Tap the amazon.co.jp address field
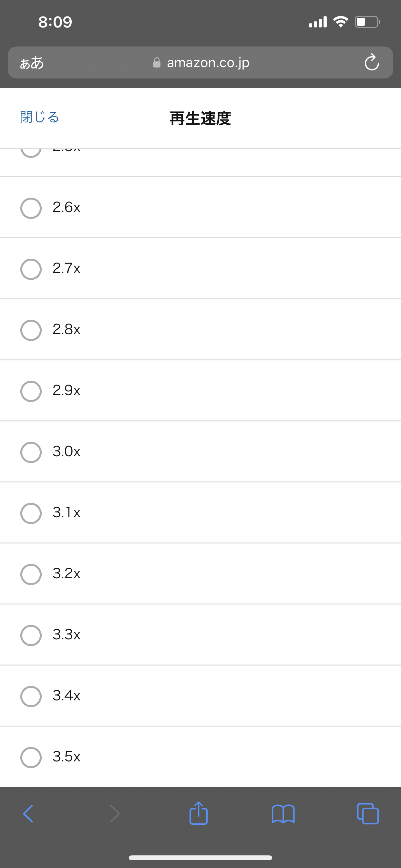Screen dimensions: 401x868 (208, 63)
